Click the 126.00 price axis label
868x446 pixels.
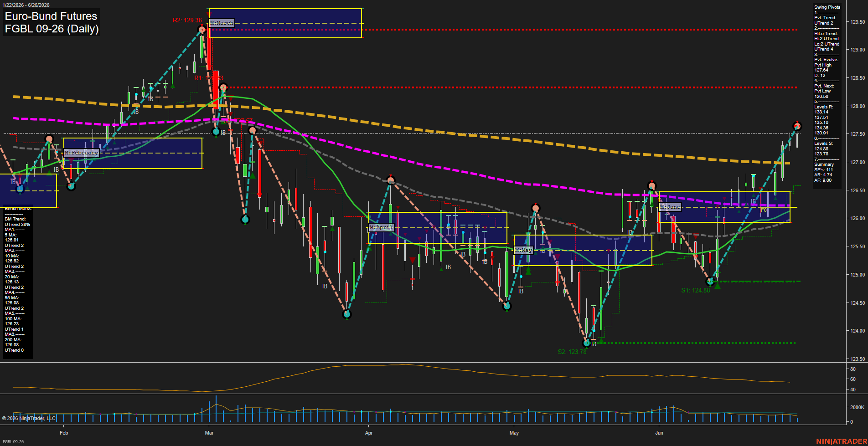[x=858, y=219]
